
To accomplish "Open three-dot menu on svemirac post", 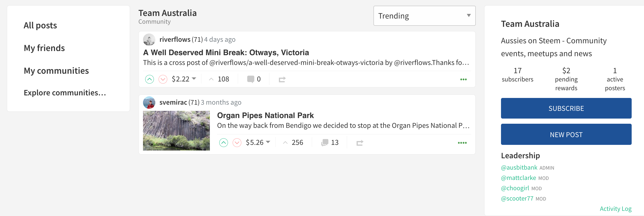I will coord(462,143).
